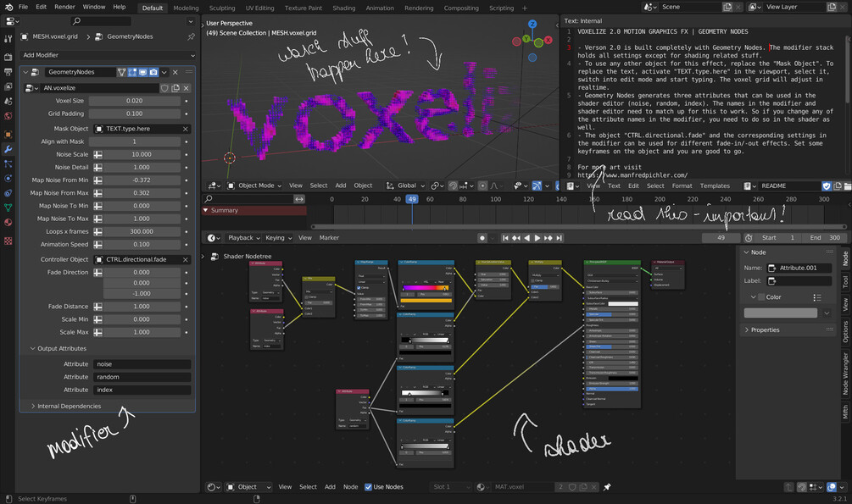Clear the TEXT.type.here mask object
Screen dimensions: 852x504
[x=186, y=129]
